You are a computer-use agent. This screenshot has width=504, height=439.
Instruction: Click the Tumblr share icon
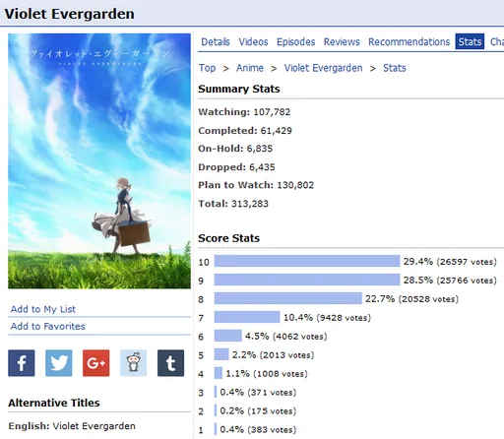pyautogui.click(x=170, y=363)
